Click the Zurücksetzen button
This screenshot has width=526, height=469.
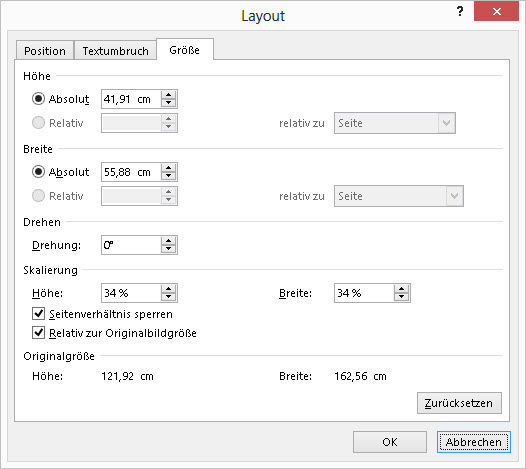459,403
